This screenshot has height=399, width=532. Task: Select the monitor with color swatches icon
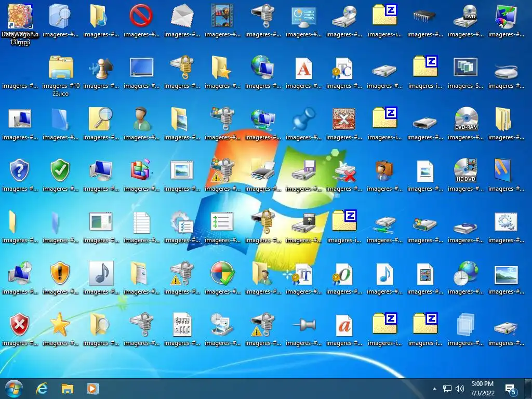tap(506, 16)
